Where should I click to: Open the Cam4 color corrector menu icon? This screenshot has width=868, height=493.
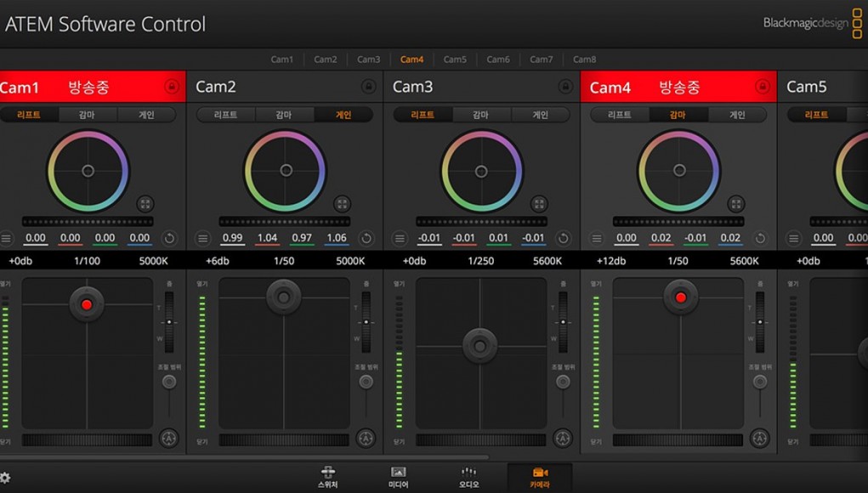tap(597, 239)
